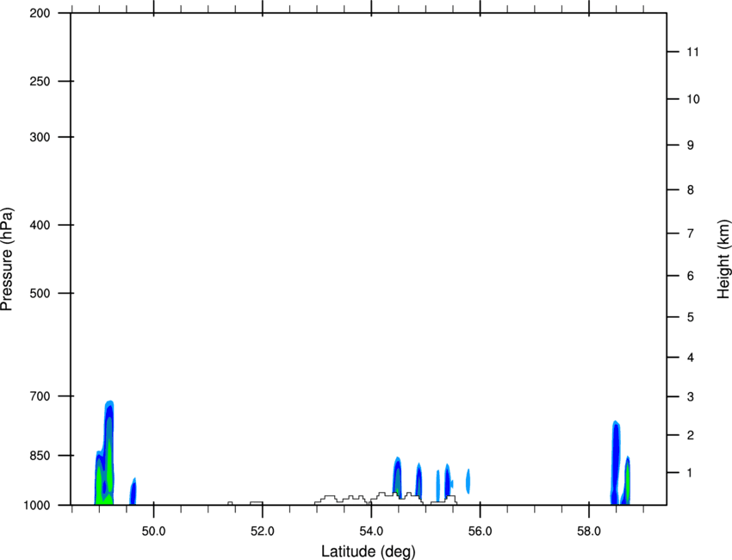This screenshot has height=560, width=732.
Task: Click the 'Height (km)' axis title
Action: pyautogui.click(x=723, y=259)
